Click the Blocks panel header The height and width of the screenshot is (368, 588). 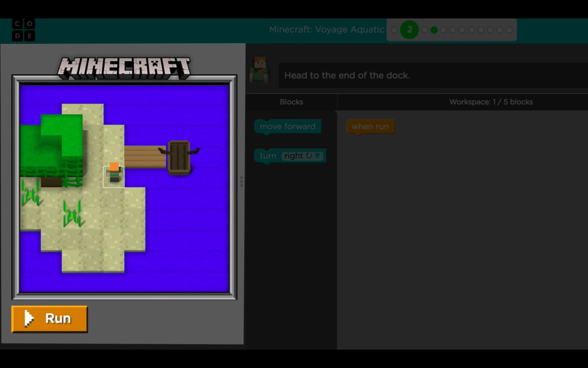pos(291,102)
